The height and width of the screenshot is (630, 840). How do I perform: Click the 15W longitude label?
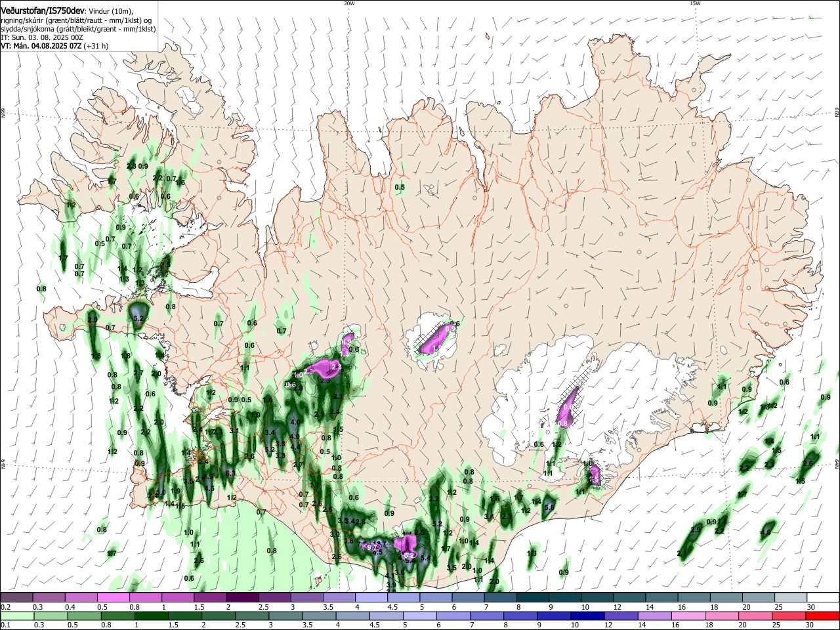click(694, 3)
